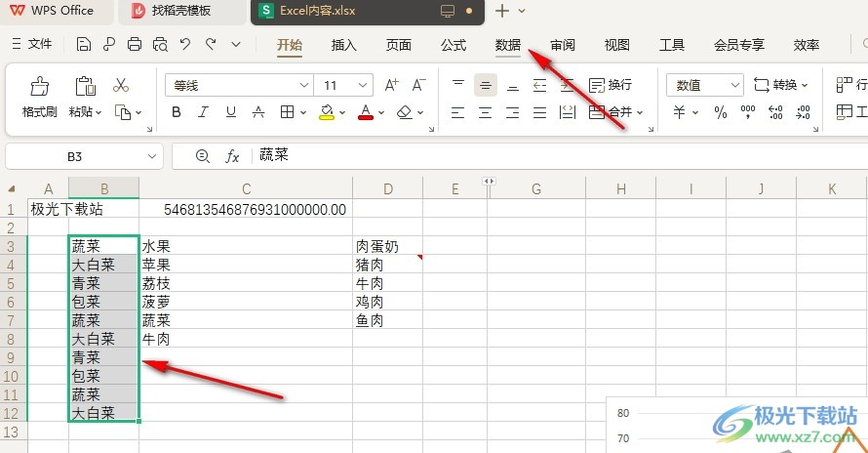This screenshot has height=453, width=868.
Task: Switch to the 数据 ribbon tab
Action: (x=507, y=45)
